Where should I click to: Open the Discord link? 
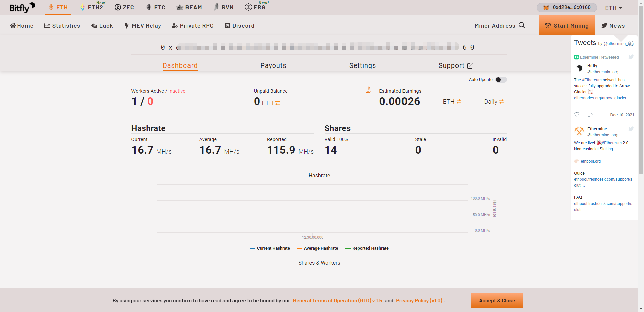click(239, 26)
